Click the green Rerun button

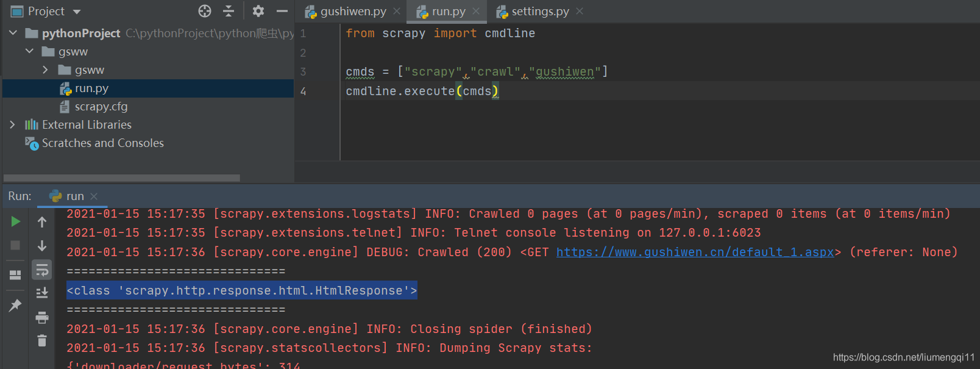[x=16, y=221]
